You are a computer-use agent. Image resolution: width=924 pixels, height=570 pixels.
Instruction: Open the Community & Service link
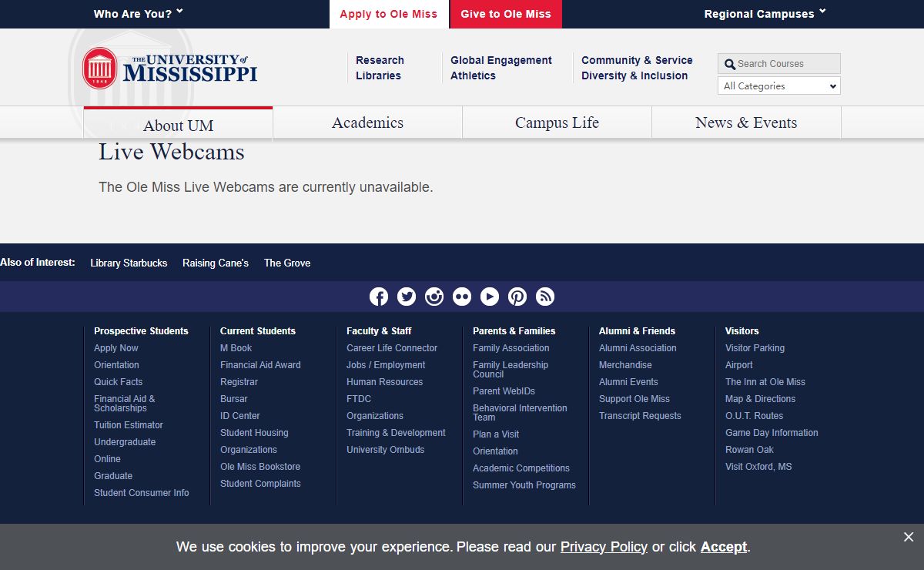tap(637, 60)
